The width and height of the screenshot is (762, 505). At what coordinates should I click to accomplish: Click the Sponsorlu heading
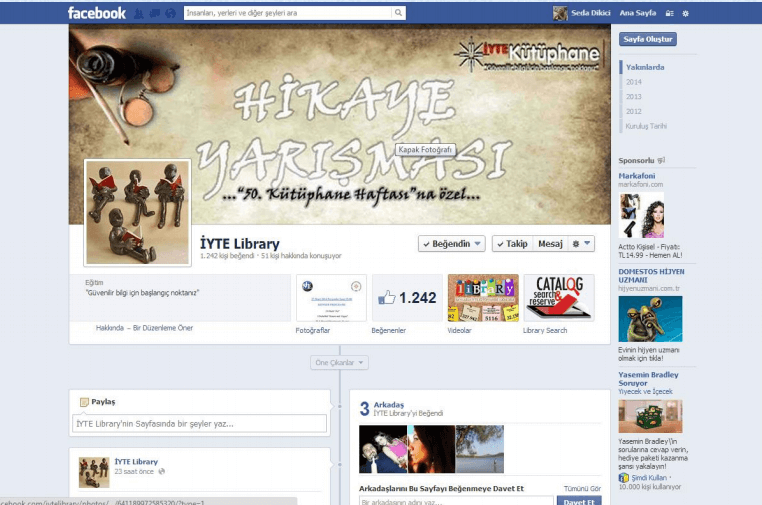coord(636,160)
